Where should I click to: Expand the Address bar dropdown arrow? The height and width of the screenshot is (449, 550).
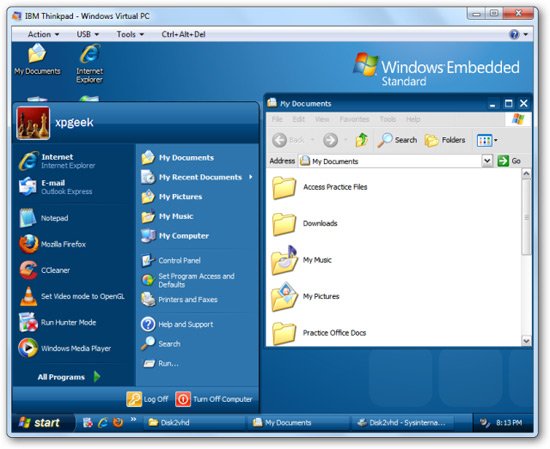click(487, 161)
